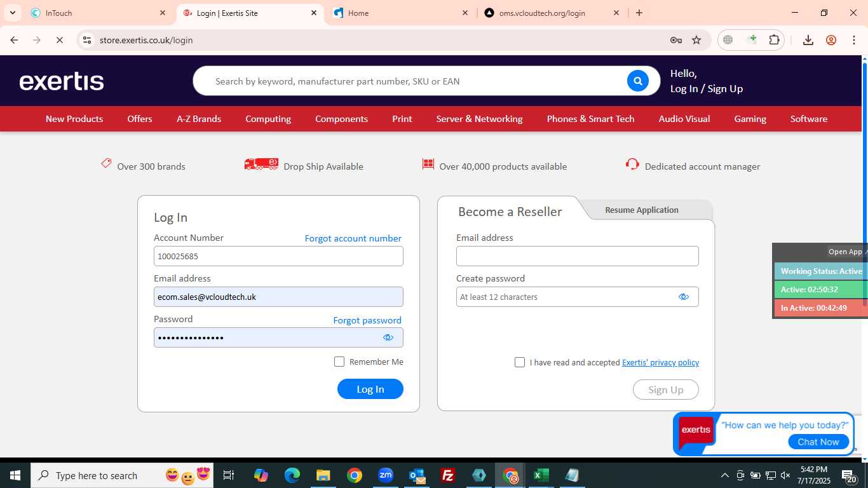
Task: Click the exertis logo in header
Action: [62, 81]
